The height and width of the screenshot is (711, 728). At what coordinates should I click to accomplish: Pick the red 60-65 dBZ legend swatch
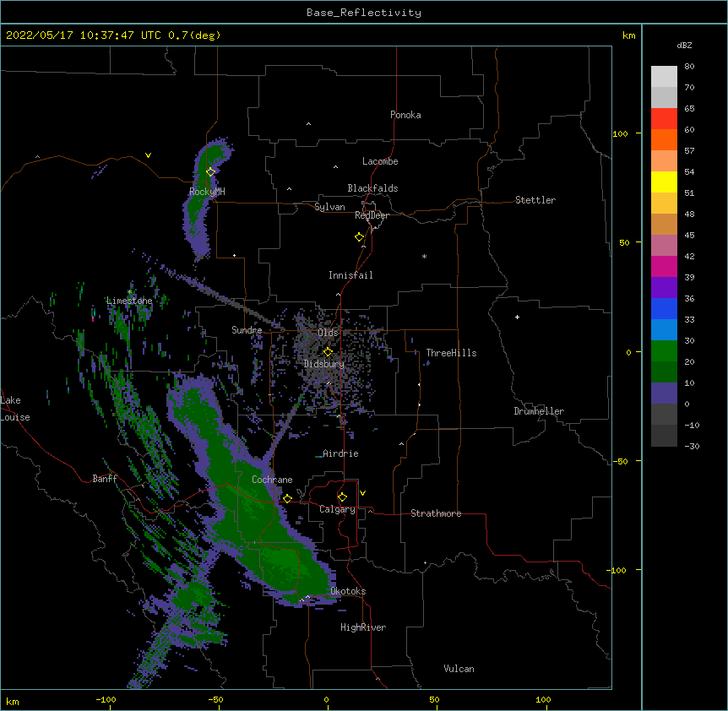click(x=664, y=118)
